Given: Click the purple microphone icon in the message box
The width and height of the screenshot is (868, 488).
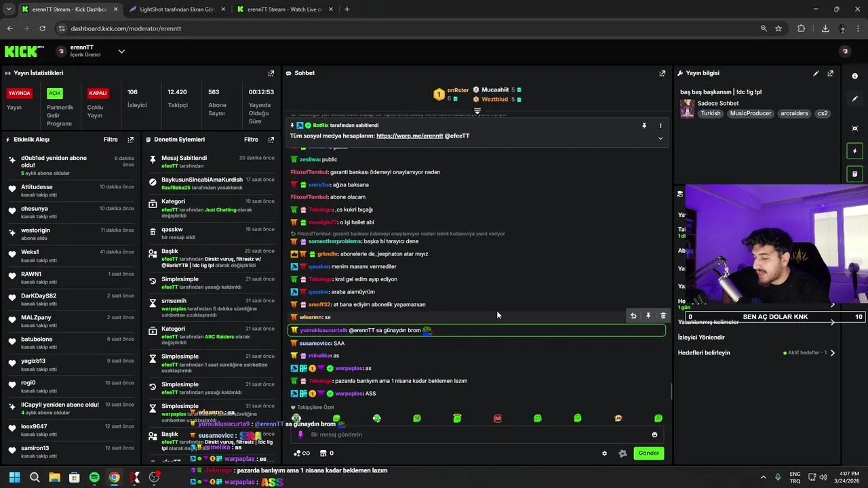Looking at the screenshot, I should click(x=300, y=434).
